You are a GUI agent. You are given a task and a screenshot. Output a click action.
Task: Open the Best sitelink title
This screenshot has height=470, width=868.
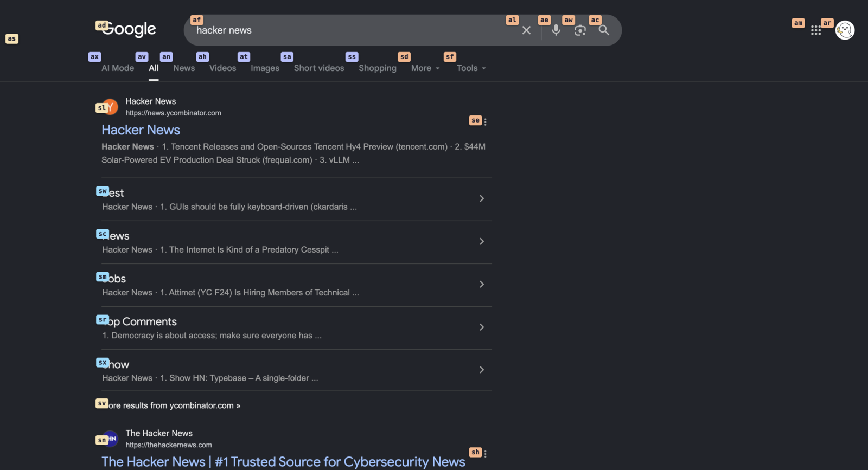click(113, 193)
